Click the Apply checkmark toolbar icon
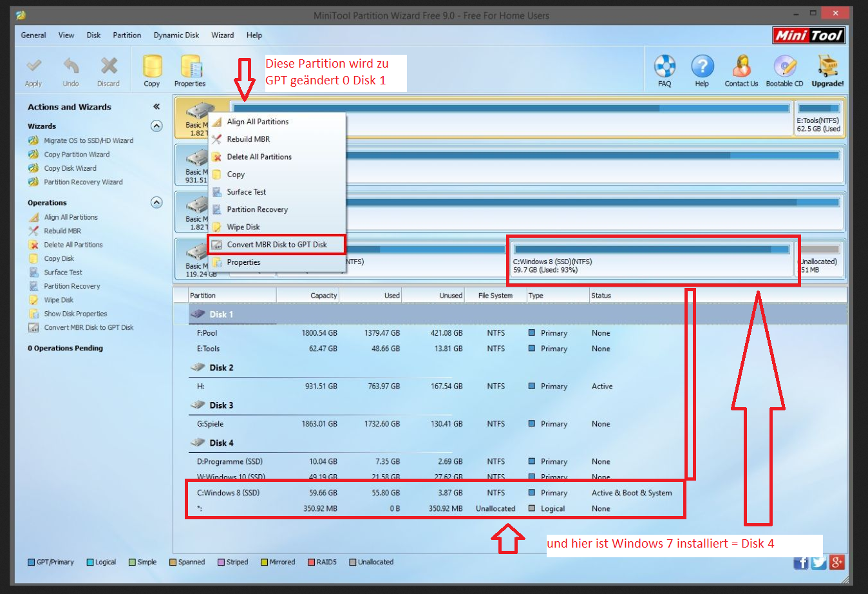 [33, 66]
